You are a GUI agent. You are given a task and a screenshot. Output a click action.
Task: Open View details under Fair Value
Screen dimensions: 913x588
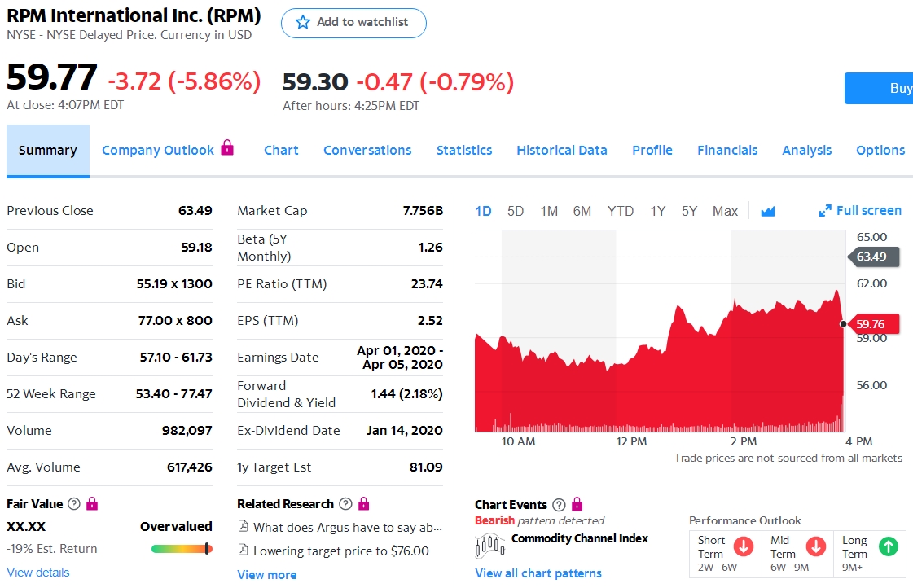click(37, 573)
